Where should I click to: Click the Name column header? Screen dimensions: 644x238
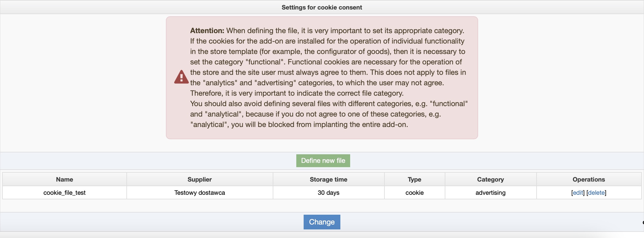click(65, 179)
